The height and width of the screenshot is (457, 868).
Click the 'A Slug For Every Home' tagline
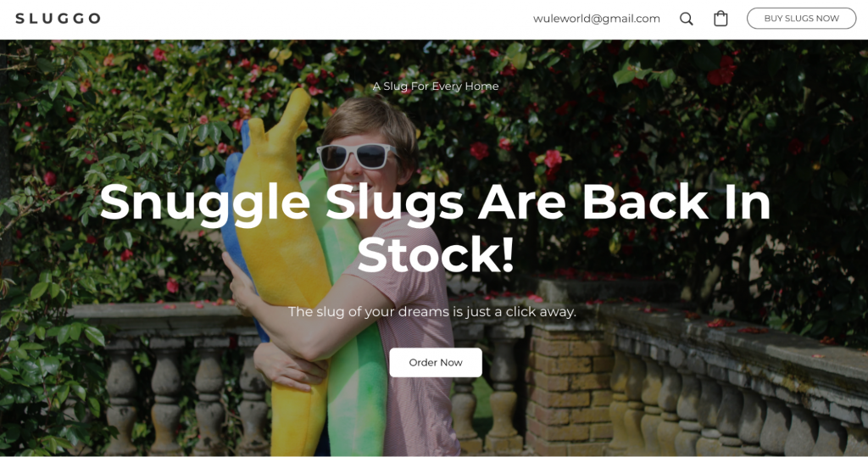point(436,86)
